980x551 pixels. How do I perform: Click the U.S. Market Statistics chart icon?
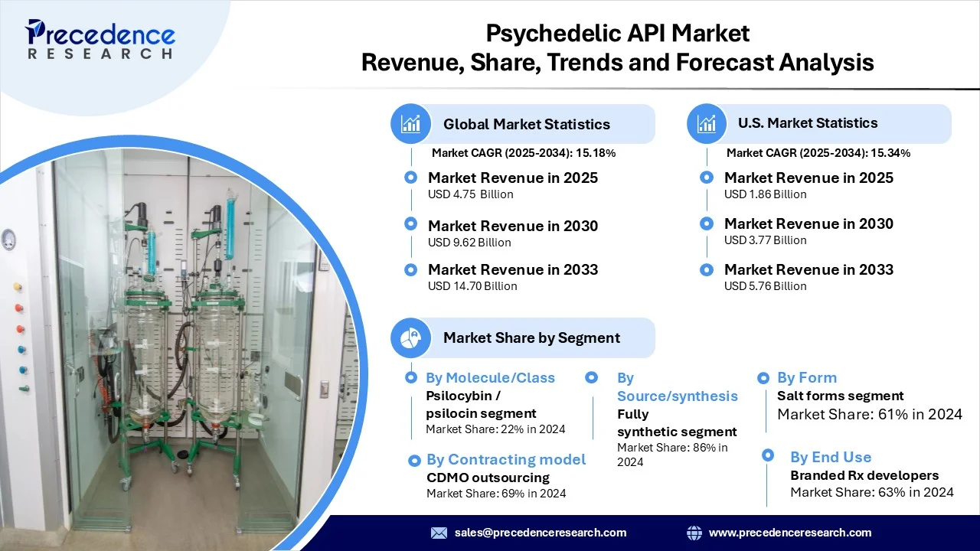tap(707, 123)
